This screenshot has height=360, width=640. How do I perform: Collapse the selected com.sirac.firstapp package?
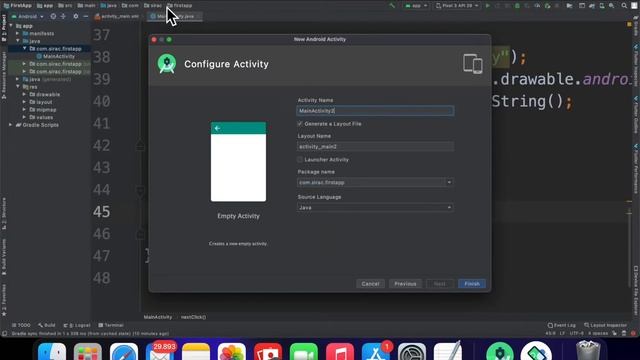24,49
